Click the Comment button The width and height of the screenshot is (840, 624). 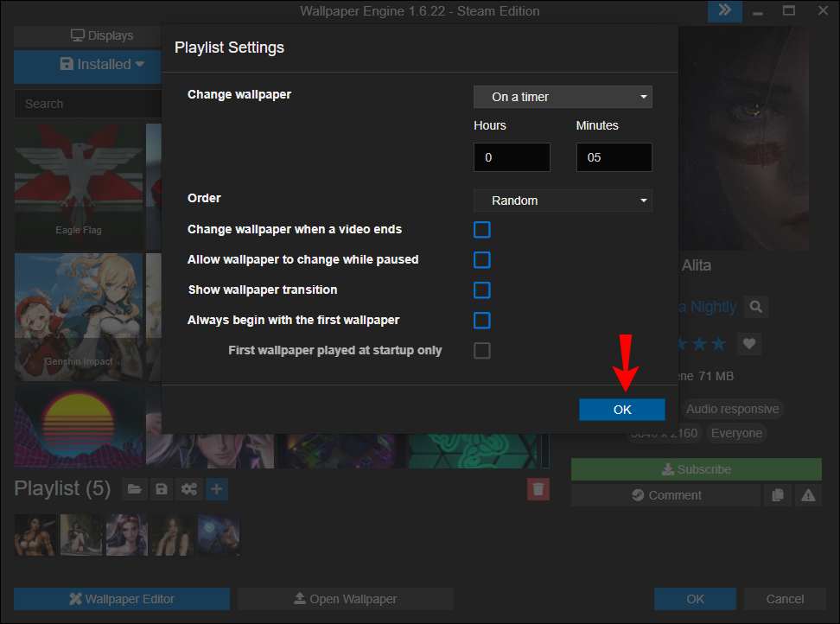click(x=665, y=495)
